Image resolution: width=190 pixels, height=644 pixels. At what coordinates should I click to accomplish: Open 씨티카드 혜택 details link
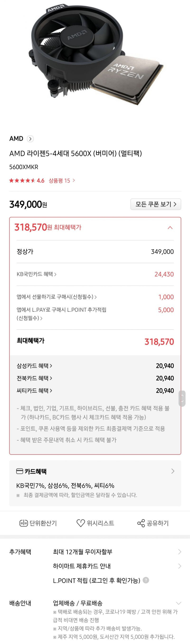coord(34,391)
